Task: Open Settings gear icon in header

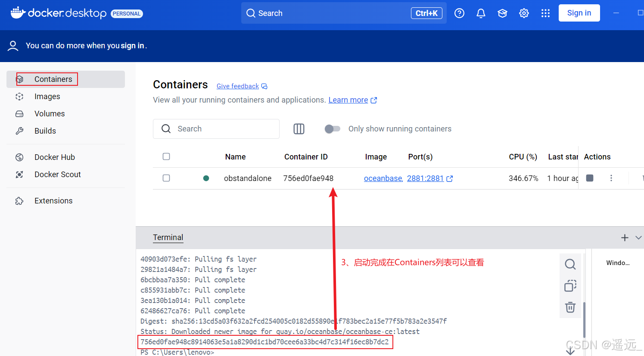Action: (x=524, y=13)
